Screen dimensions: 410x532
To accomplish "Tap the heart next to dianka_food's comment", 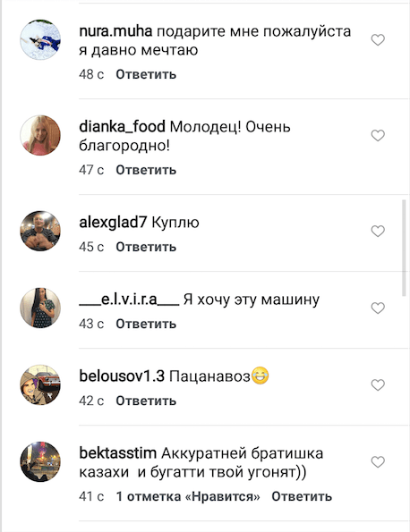I will [378, 136].
